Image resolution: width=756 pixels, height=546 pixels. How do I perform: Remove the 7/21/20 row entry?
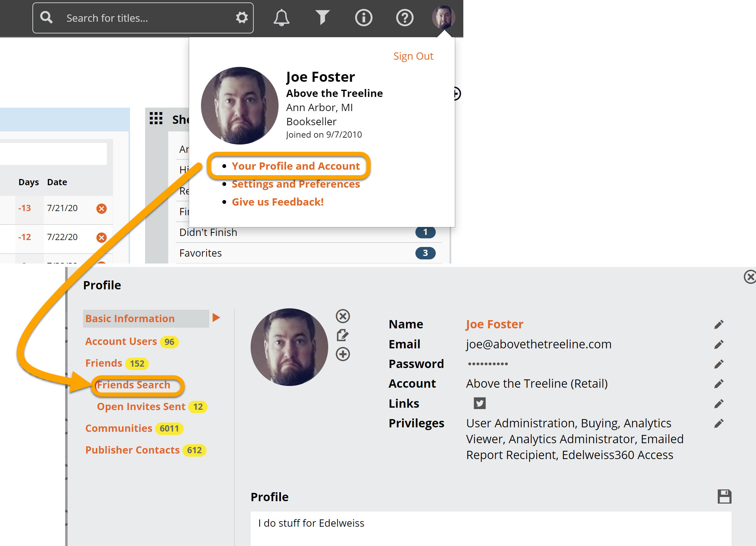(x=101, y=208)
